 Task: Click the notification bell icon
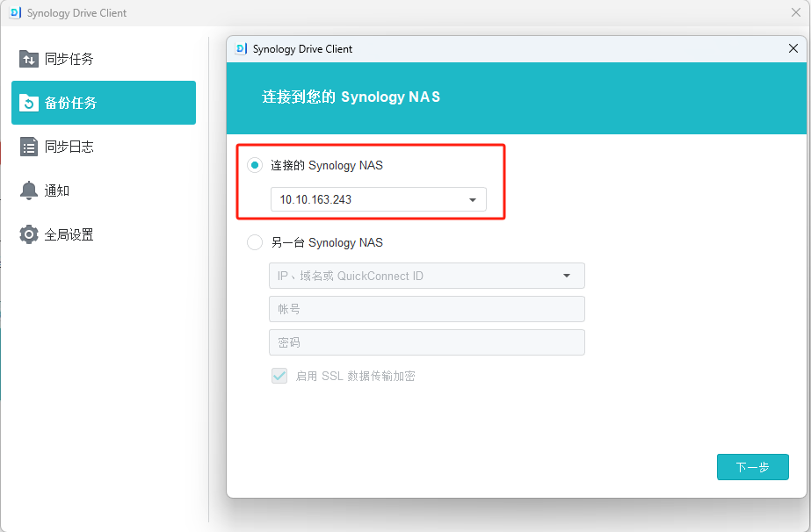(x=29, y=191)
